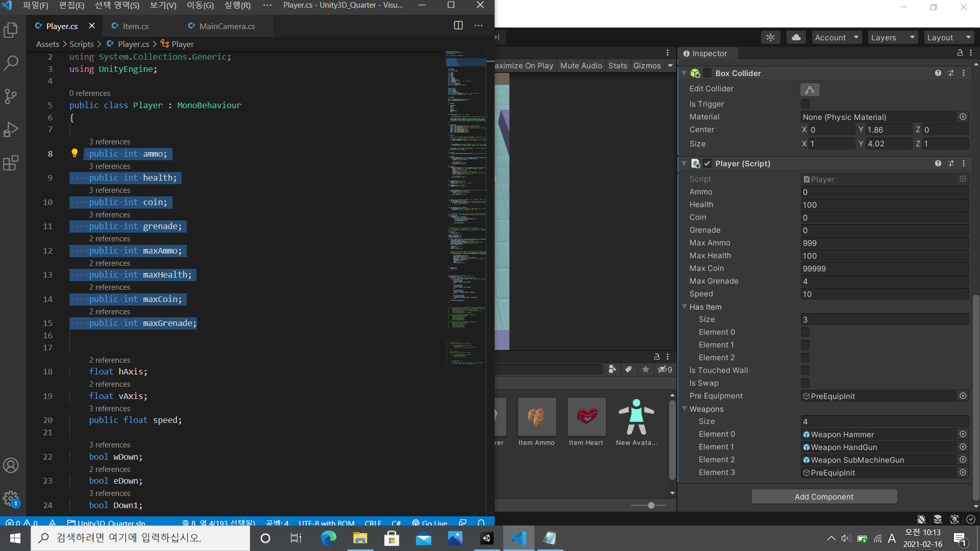Split the editor to the right
Screen dimensions: 980x551
coord(458,26)
